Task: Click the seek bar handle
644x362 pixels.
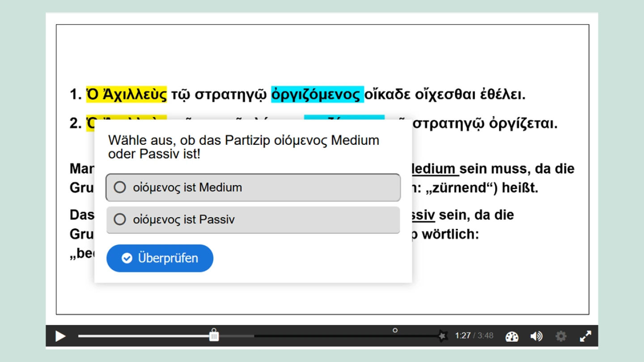Action: (x=214, y=336)
